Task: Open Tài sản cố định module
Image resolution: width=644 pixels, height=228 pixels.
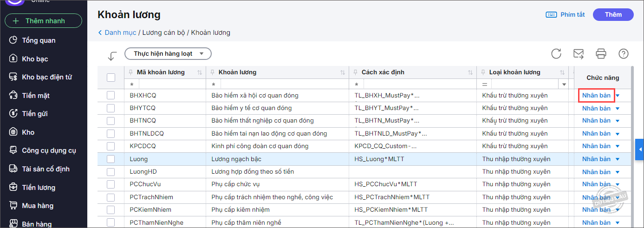Action: tap(46, 169)
